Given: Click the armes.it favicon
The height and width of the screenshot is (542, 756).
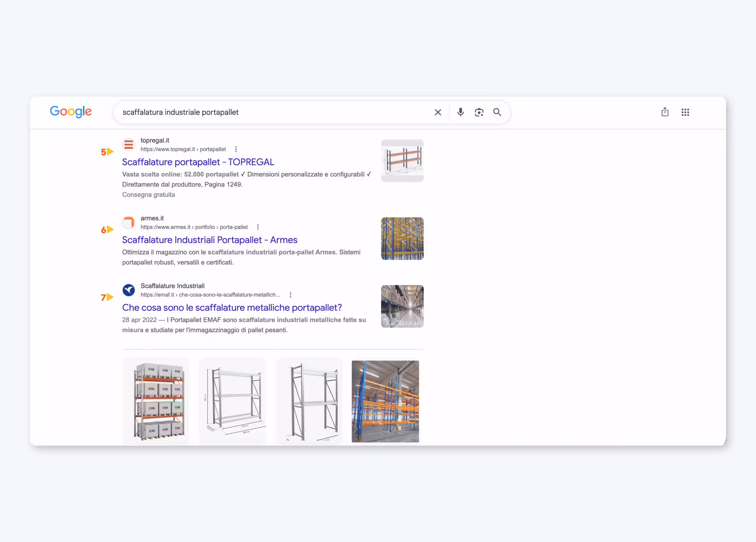Looking at the screenshot, I should click(129, 223).
